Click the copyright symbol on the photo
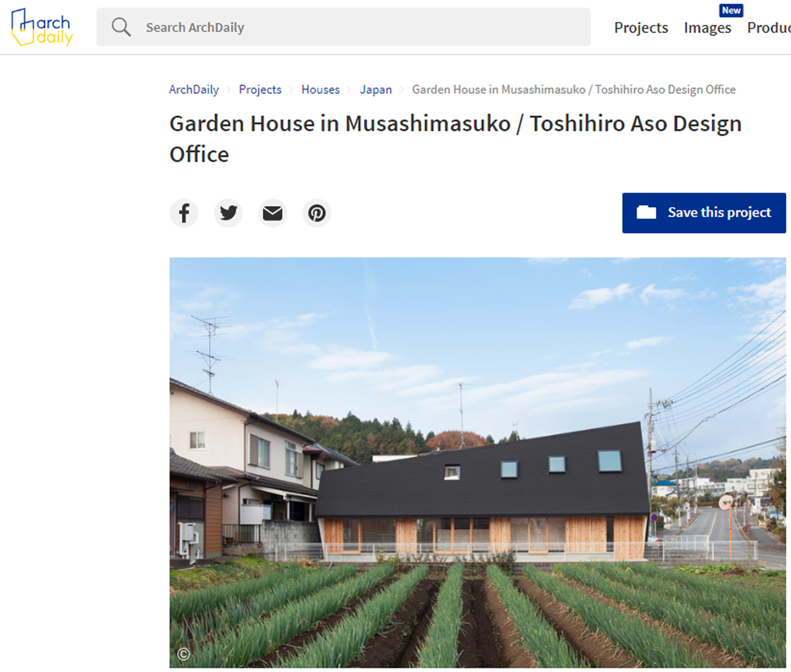Screen dimensions: 791x672 (183, 654)
